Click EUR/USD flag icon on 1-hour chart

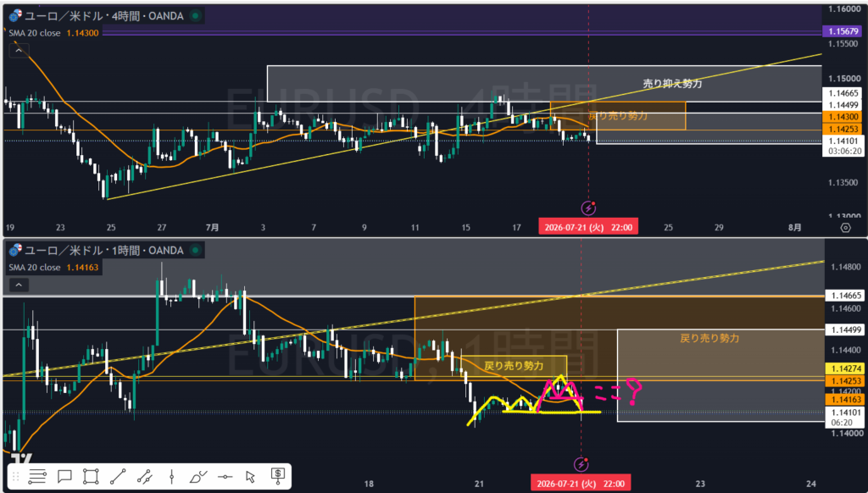tap(15, 250)
